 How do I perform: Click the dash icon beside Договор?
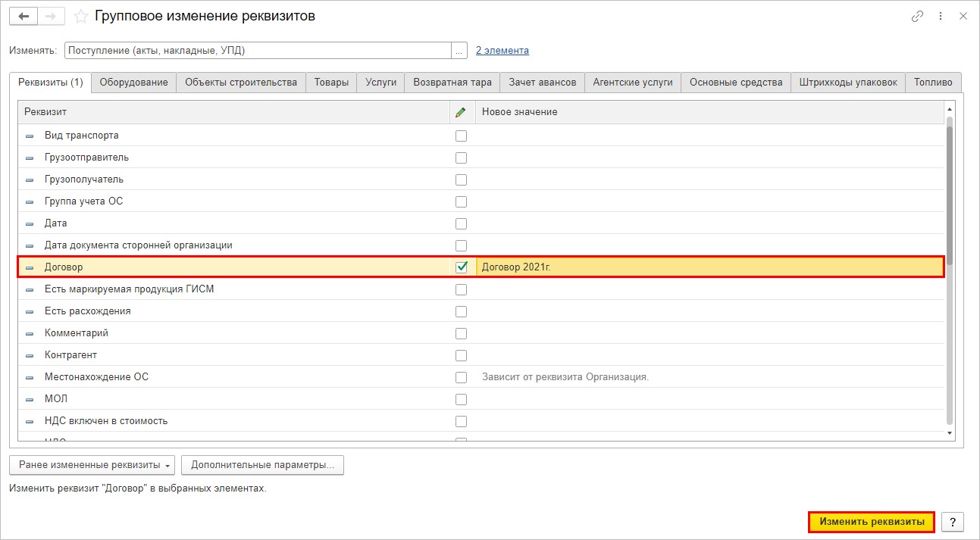tap(30, 268)
